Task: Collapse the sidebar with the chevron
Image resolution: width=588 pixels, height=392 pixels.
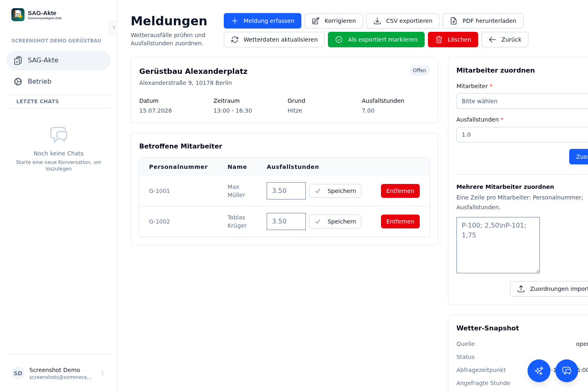Action: click(x=114, y=27)
